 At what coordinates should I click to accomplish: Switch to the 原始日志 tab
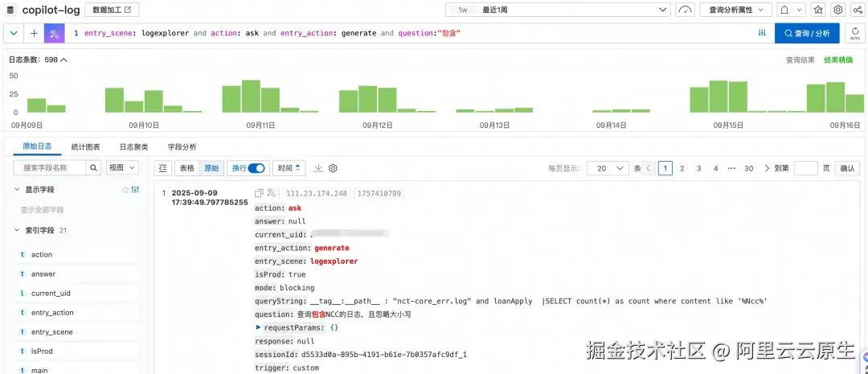click(x=37, y=146)
